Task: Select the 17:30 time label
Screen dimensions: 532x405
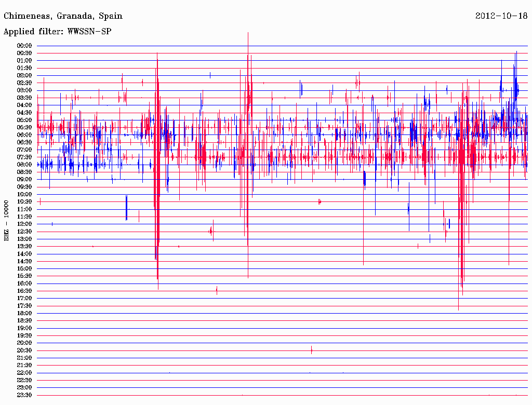Action: point(24,306)
